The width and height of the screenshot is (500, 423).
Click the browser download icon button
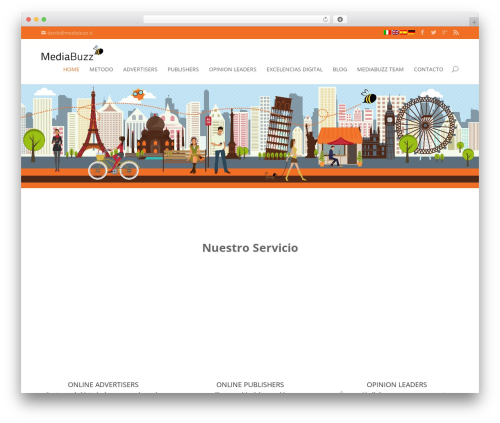(x=340, y=19)
